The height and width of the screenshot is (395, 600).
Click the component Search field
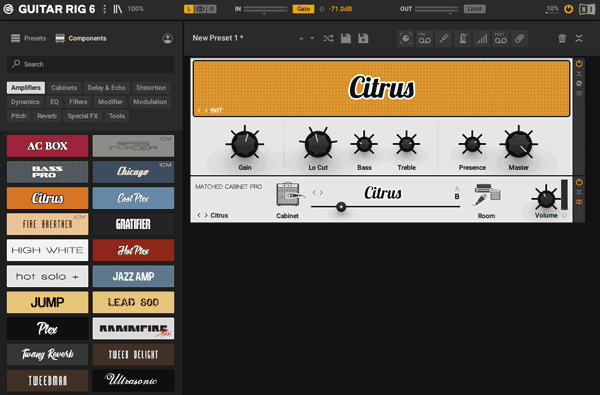(x=90, y=64)
